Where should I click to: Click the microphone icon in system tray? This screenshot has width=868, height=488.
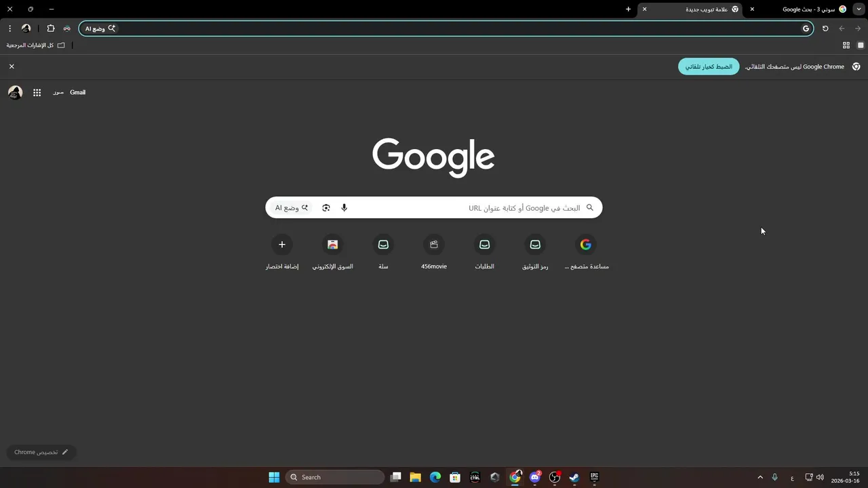pyautogui.click(x=774, y=477)
